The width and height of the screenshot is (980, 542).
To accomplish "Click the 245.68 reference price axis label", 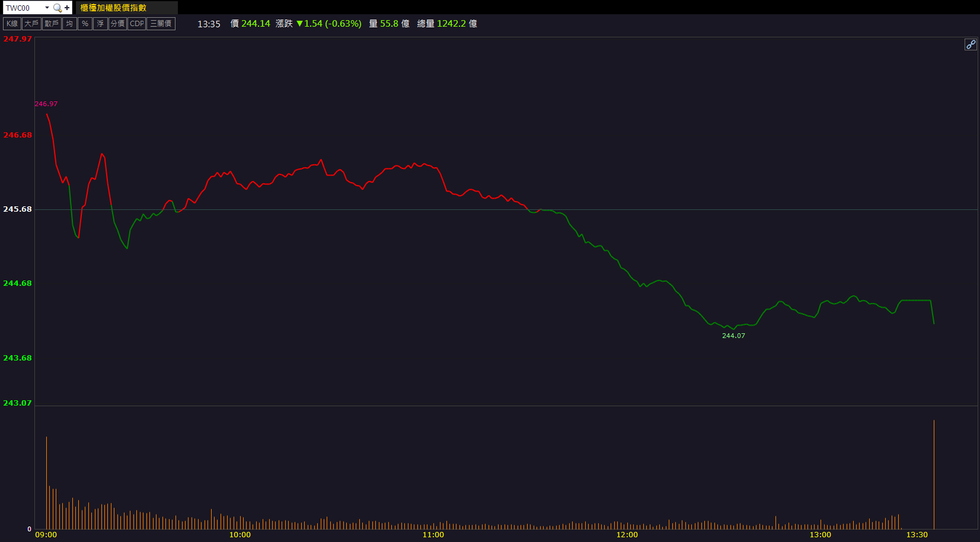I will 17,209.
